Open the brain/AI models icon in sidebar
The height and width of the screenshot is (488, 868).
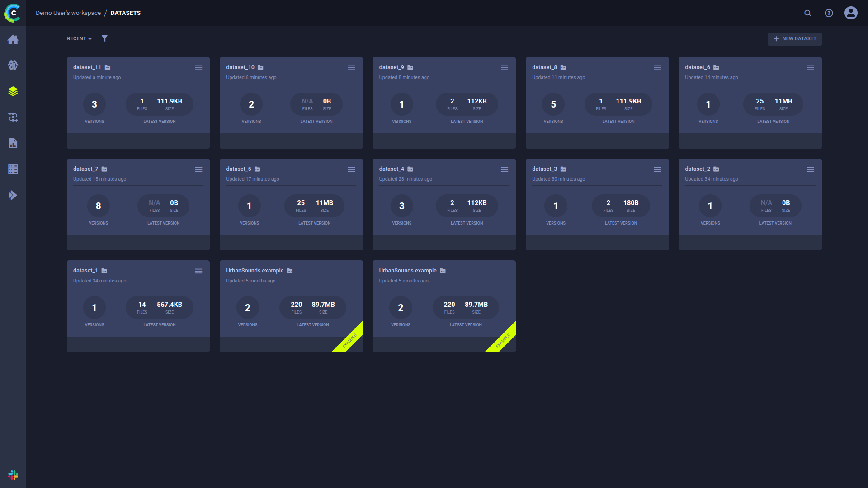[13, 65]
